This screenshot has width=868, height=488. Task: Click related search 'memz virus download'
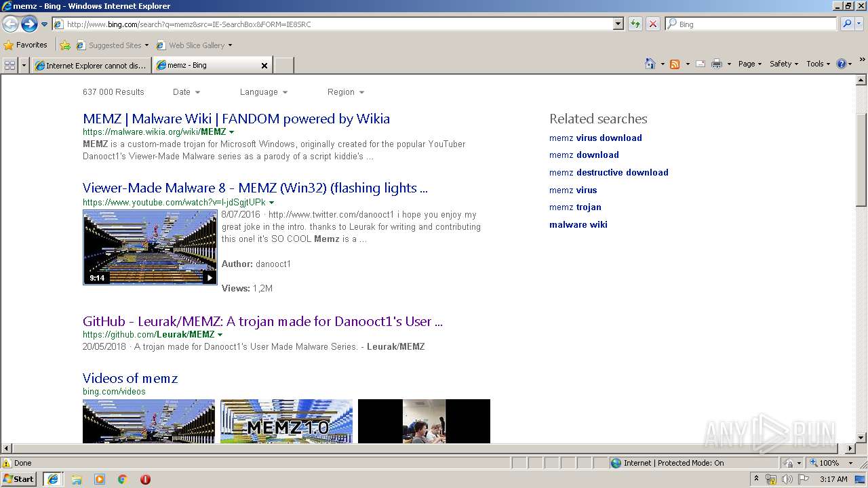pos(595,138)
